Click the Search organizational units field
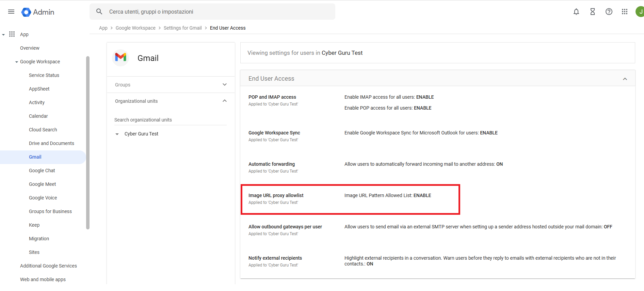Screen dimensions: 644x291 click(170, 120)
